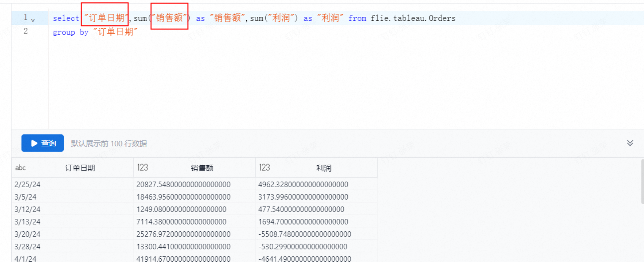The width and height of the screenshot is (644, 262).
Task: Click the blue 查询 run button
Action: click(x=43, y=143)
